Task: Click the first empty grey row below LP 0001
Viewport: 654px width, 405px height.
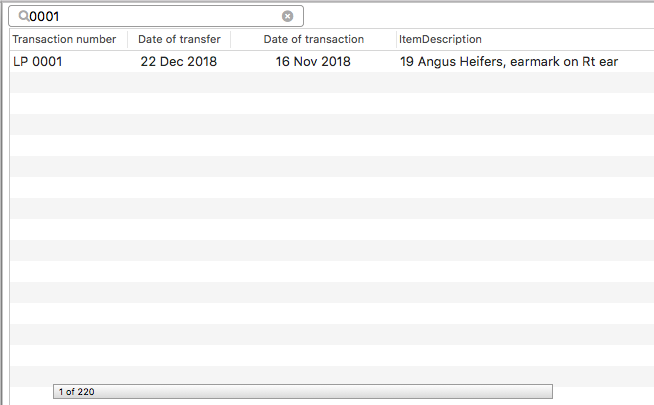Action: click(332, 83)
